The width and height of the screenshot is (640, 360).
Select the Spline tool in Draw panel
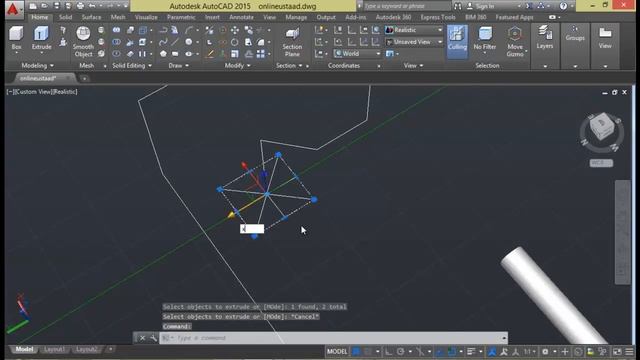(163, 42)
